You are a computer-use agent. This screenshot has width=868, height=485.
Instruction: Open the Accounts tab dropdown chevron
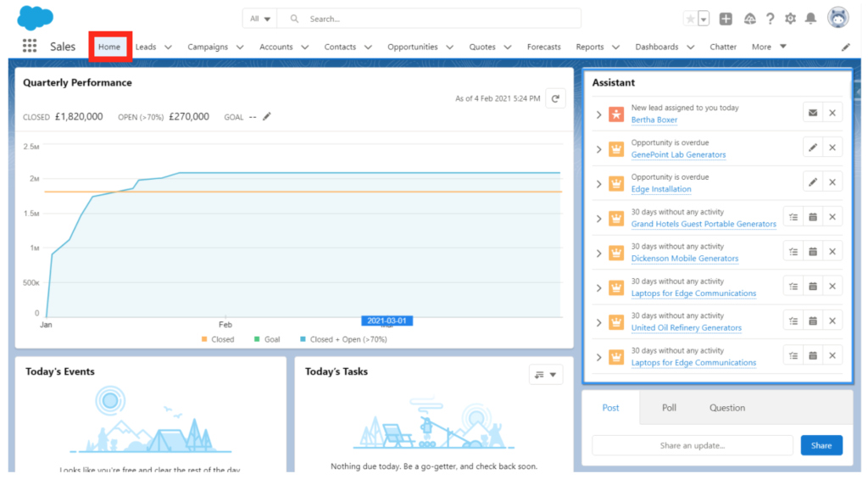coord(304,47)
